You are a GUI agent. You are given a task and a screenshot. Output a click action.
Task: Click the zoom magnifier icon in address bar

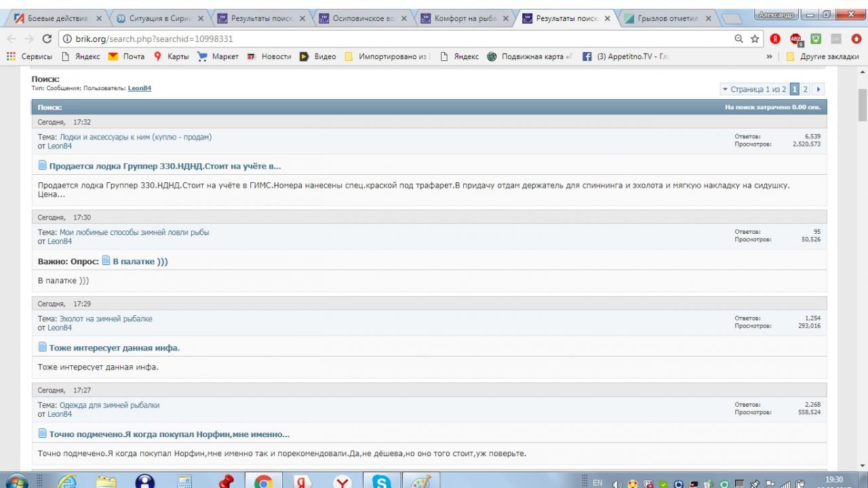pyautogui.click(x=738, y=39)
